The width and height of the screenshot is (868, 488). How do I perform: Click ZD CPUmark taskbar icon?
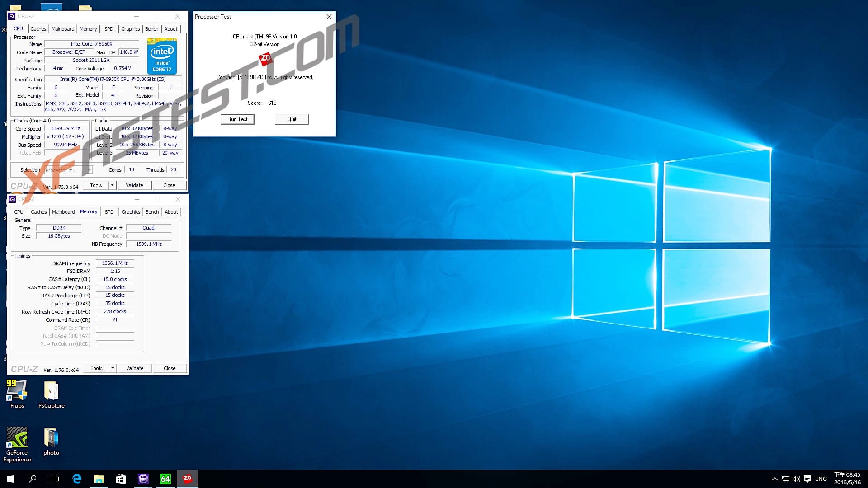click(187, 479)
